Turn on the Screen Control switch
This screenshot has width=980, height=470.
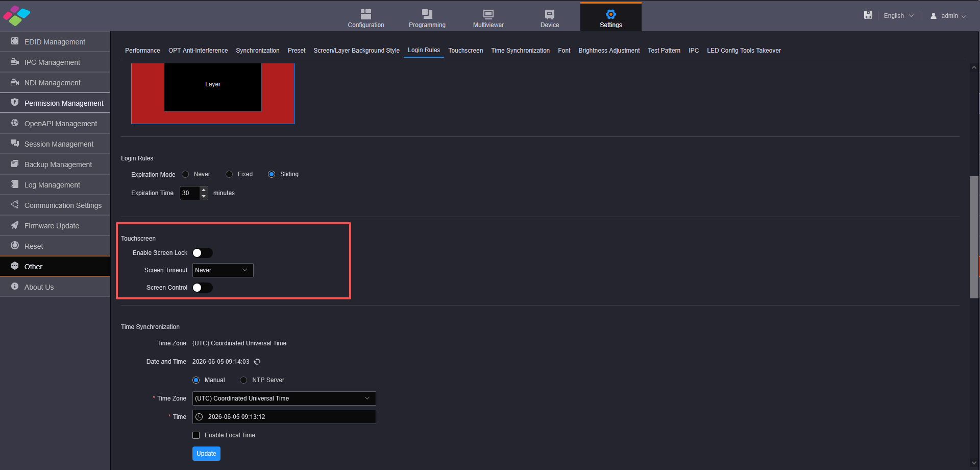[202, 288]
